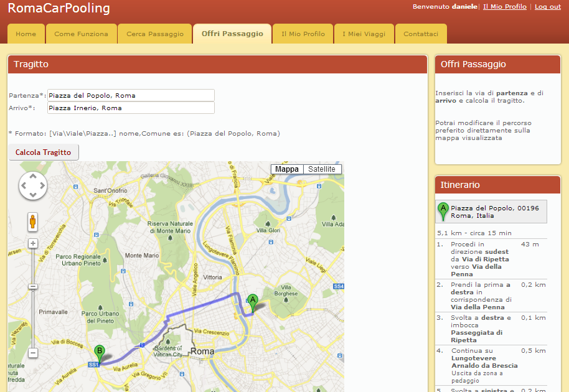
Task: Pan the map left with the arrow control
Action: coord(24,185)
